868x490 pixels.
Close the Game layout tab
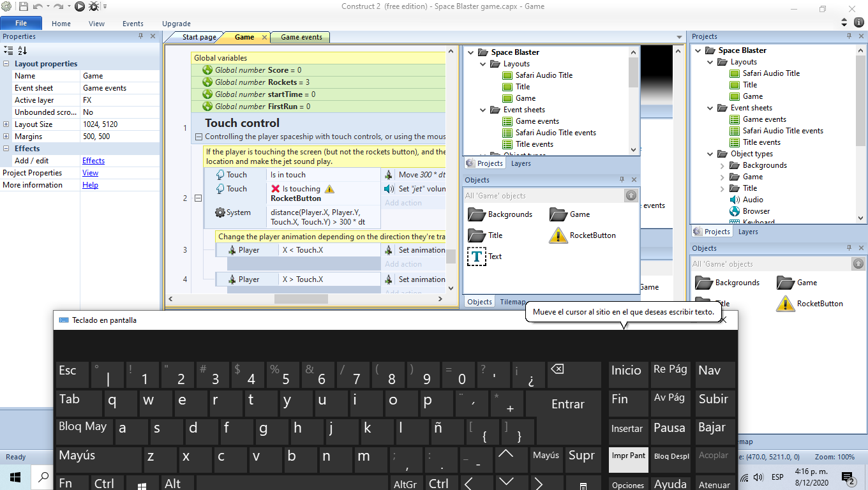[x=264, y=38]
